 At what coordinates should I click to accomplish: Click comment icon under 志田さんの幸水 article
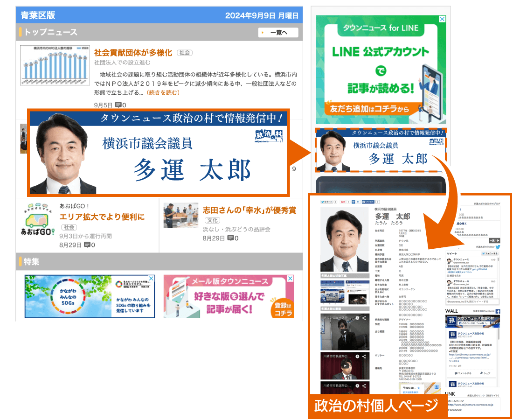click(230, 238)
